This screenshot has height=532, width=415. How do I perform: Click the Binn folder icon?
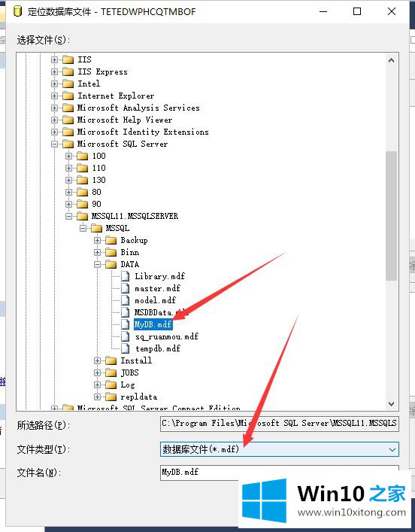click(111, 252)
